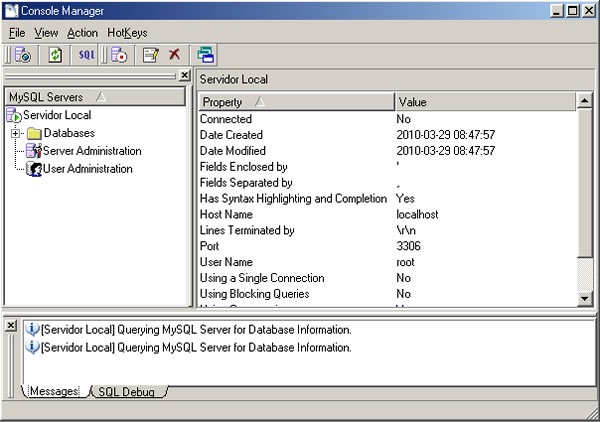Viewport: 600px width, 422px height.
Task: Click the second Querying MySQL Server message
Action: 196,347
